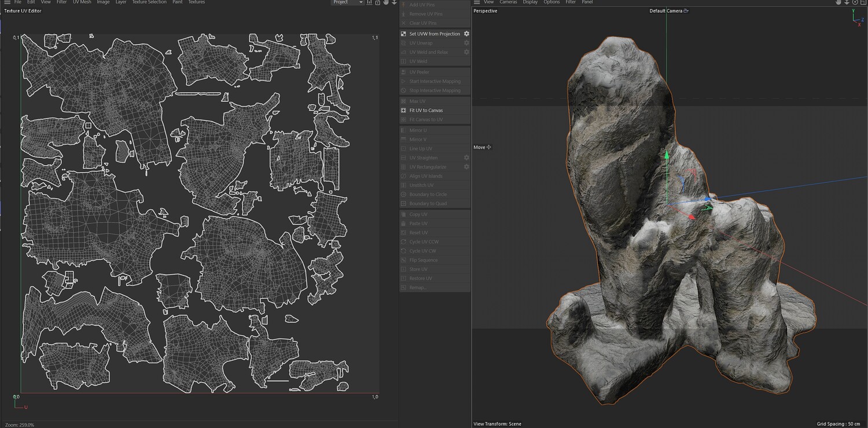The height and width of the screenshot is (428, 868).
Task: Click the Remap command
Action: 418,288
